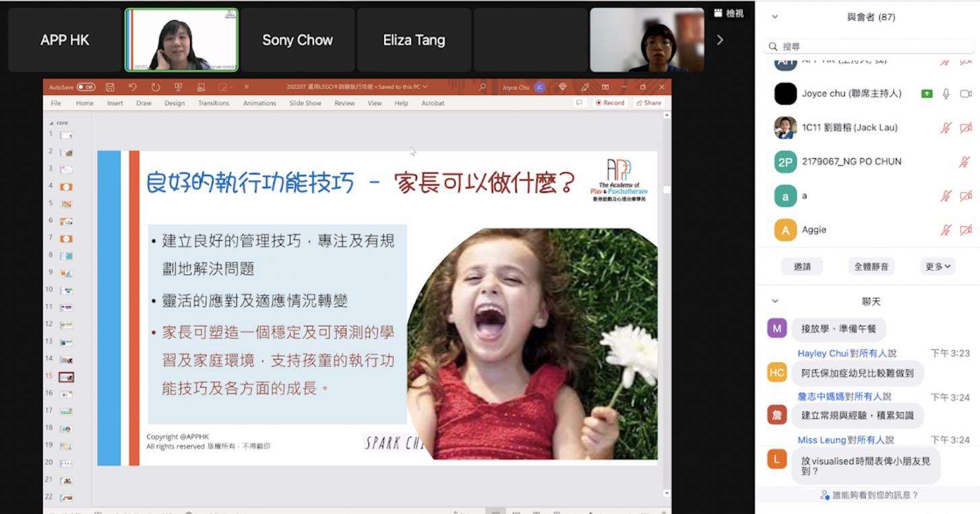Open the View ribbon tab
The image size is (980, 514).
point(375,103)
